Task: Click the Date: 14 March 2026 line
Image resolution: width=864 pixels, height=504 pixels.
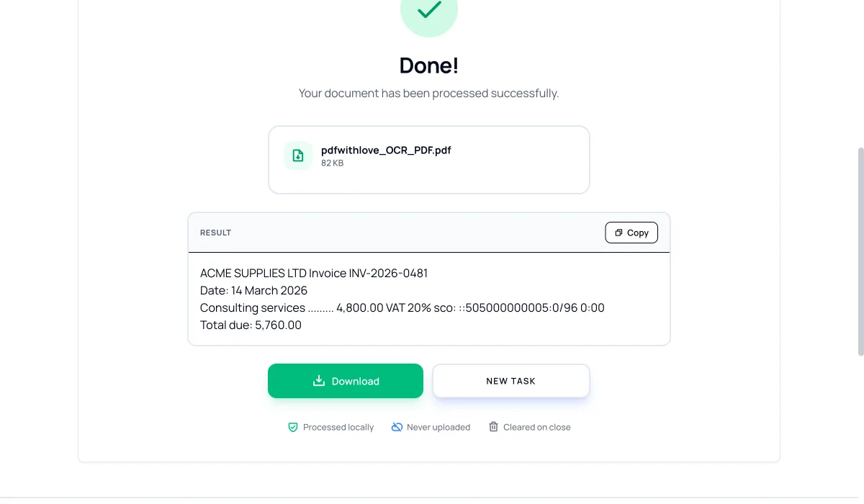Action: [253, 290]
